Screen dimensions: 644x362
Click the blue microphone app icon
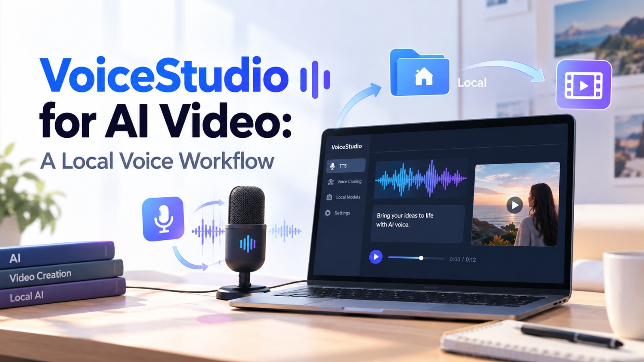(x=163, y=219)
